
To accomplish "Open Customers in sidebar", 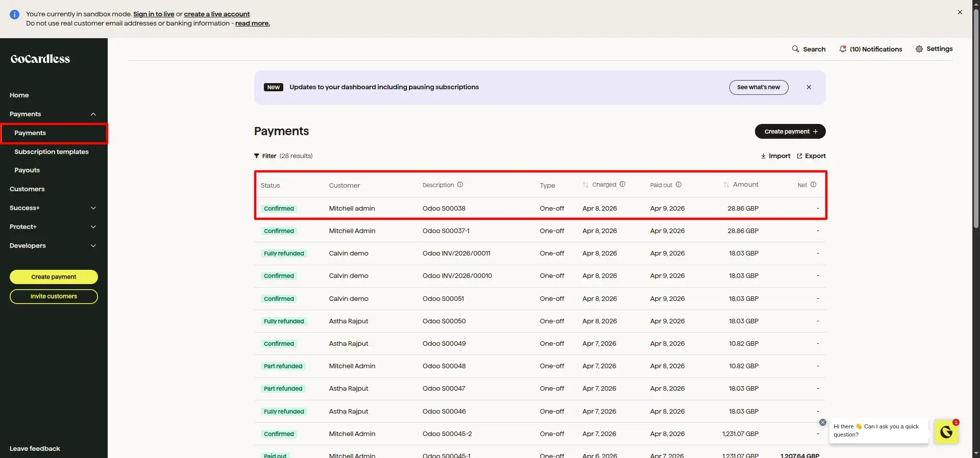I will tap(27, 189).
